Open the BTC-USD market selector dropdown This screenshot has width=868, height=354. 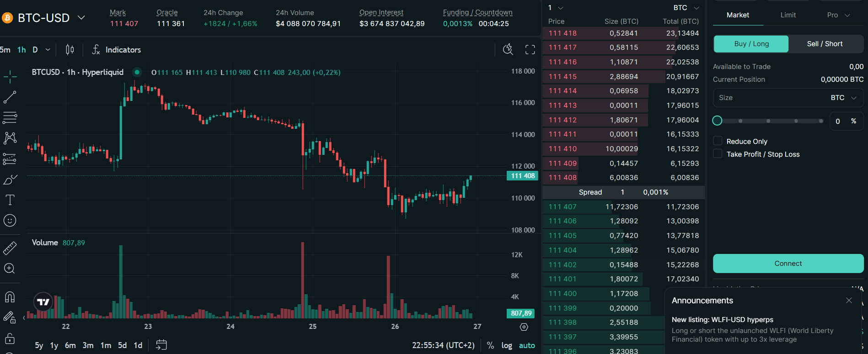point(81,17)
